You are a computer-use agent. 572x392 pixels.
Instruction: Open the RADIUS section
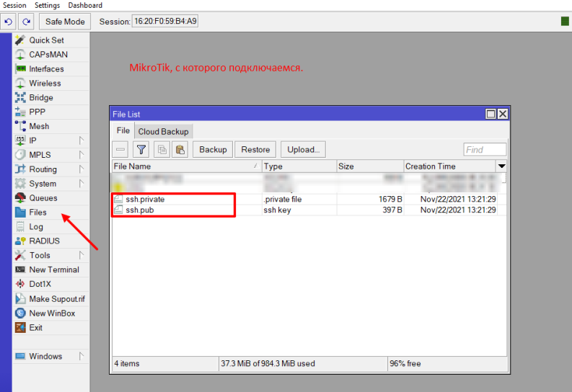(51, 241)
